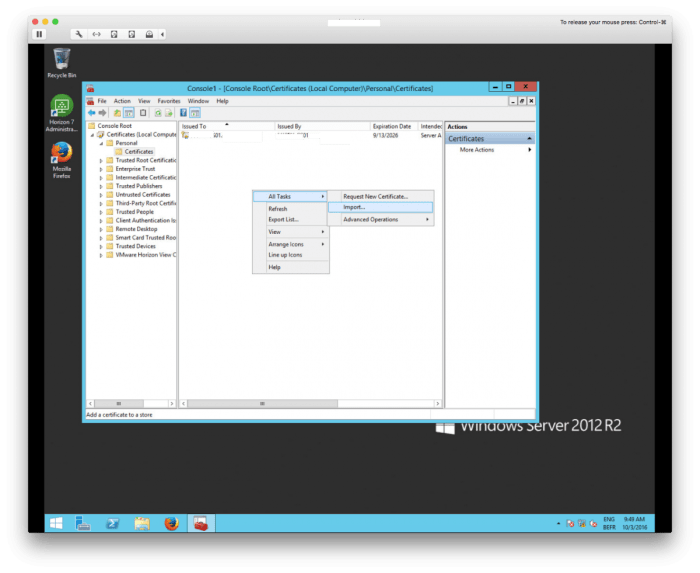Select Console Root in the tree
The width and height of the screenshot is (700, 573).
(x=115, y=126)
